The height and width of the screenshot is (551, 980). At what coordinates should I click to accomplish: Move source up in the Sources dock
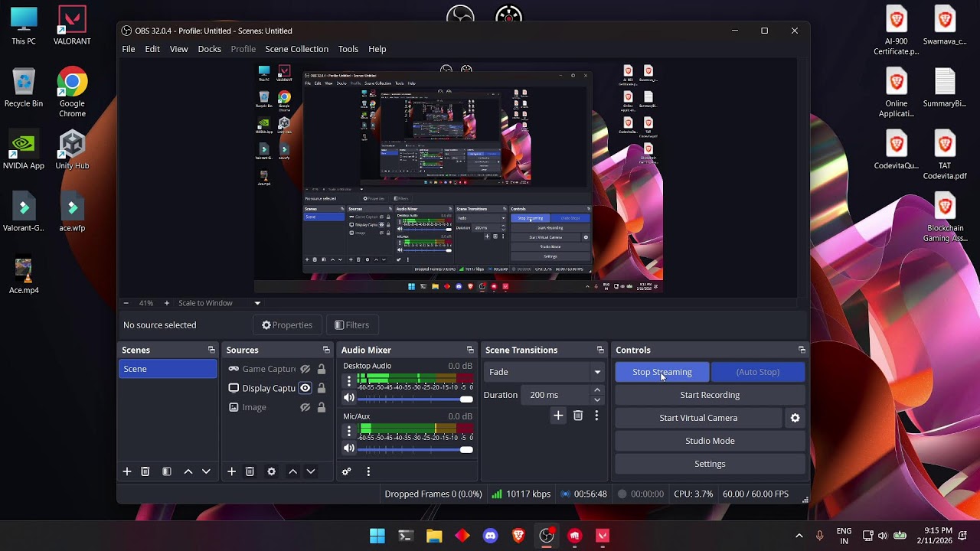tap(292, 471)
